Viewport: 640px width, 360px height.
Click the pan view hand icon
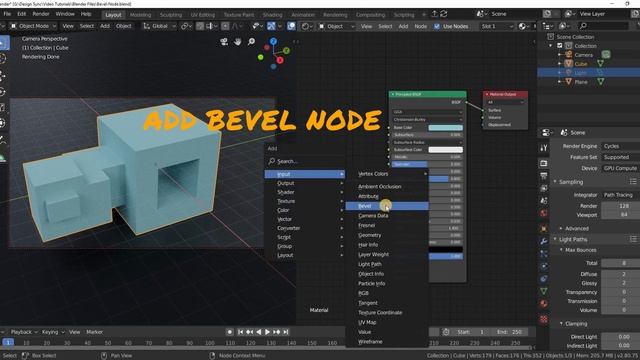[x=238, y=42]
